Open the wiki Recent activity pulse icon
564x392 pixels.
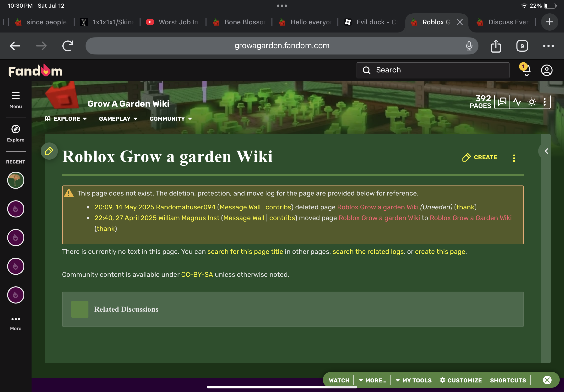517,102
